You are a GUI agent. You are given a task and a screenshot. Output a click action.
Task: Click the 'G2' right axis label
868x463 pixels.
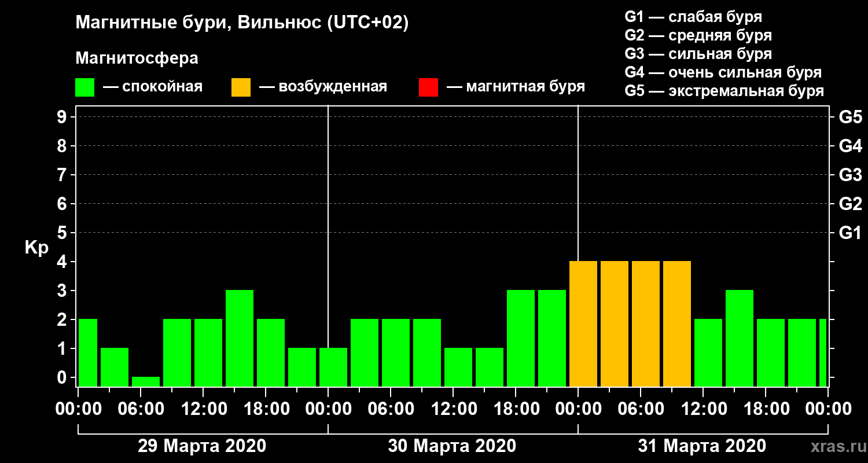pos(850,204)
